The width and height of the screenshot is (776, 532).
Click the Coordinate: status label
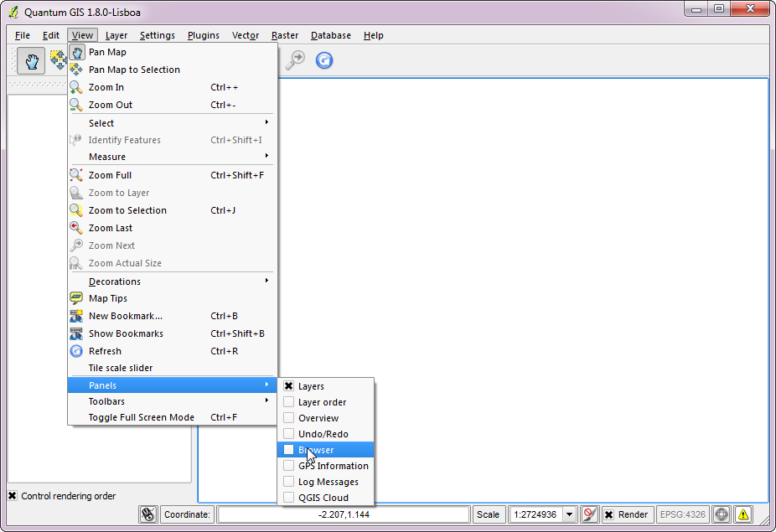click(x=187, y=514)
